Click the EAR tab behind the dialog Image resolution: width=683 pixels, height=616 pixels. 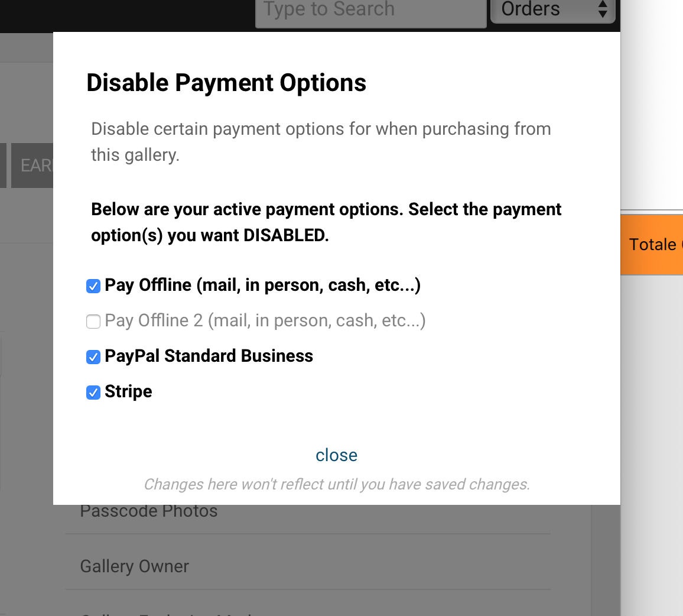[32, 166]
